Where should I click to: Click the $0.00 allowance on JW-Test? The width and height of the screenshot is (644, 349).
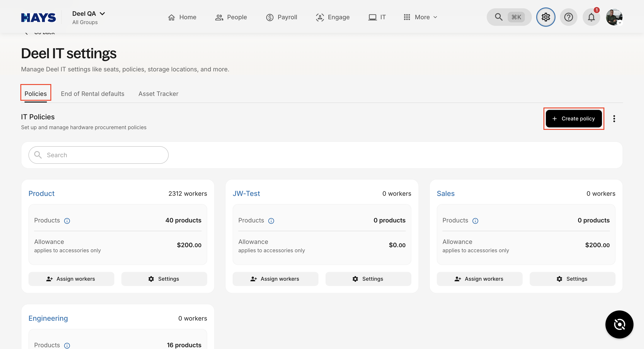(397, 245)
